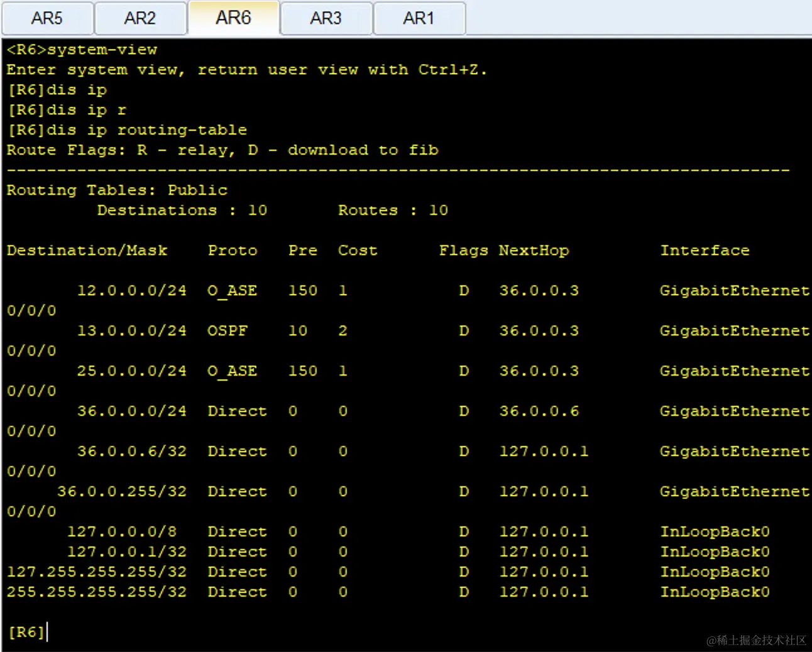Click the 'Proto' column header
812x652 pixels.
click(233, 251)
